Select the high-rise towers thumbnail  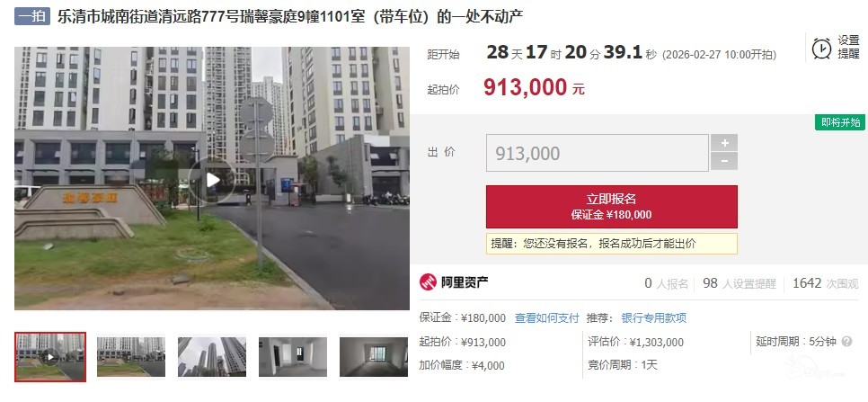[212, 357]
